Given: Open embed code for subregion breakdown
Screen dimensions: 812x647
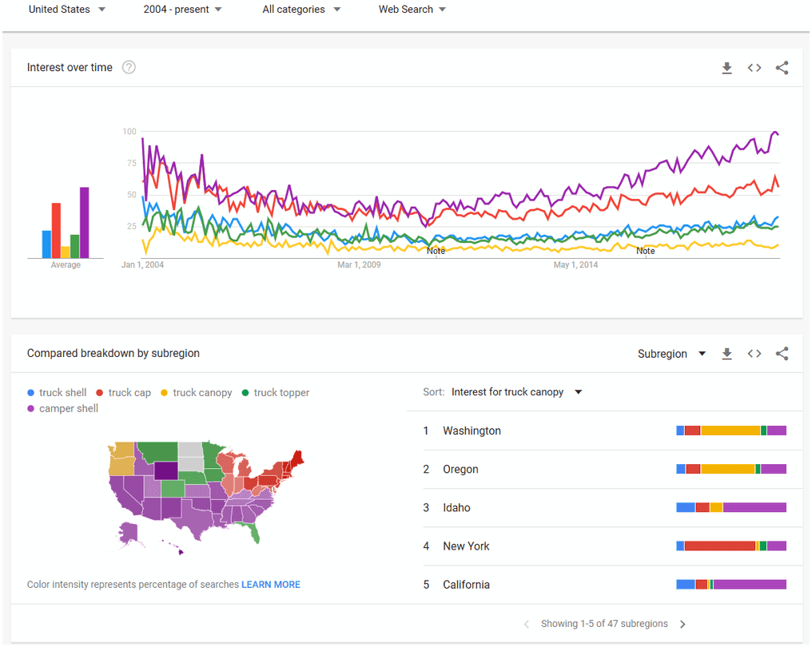Looking at the screenshot, I should point(754,354).
